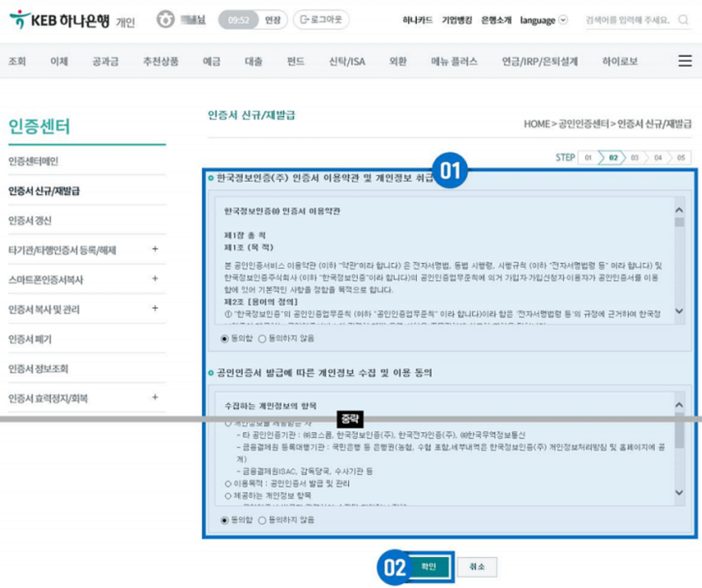Screen dimensions: 702x588
Task: Open the 대출 menu
Action: [x=253, y=61]
